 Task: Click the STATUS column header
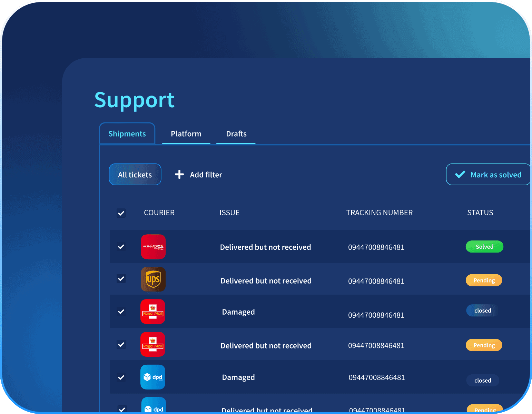(x=480, y=213)
